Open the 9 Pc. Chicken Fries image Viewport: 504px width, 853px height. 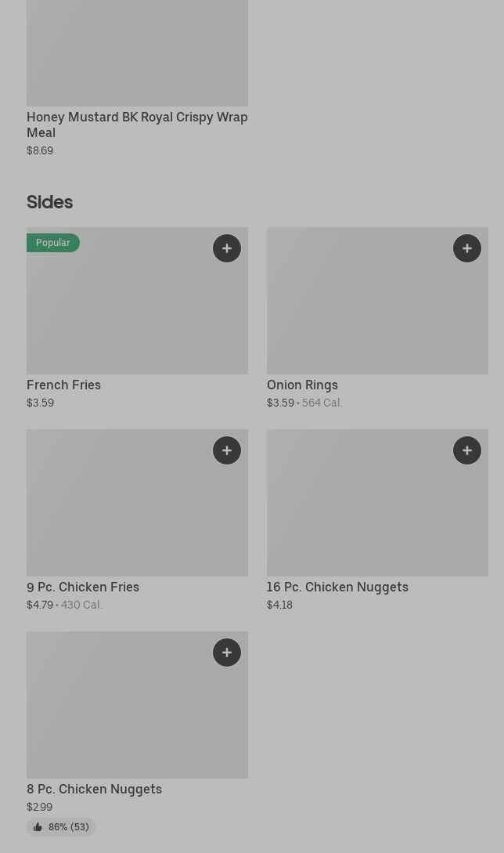[x=137, y=513]
